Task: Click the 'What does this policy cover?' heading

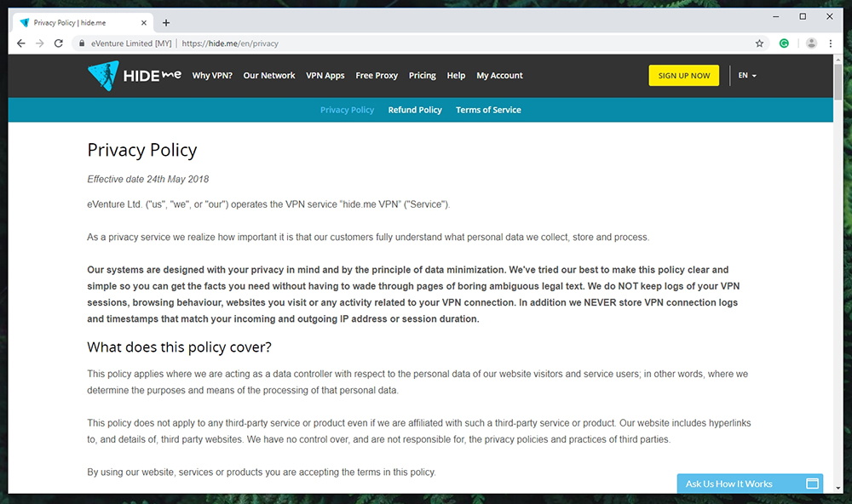Action: click(x=179, y=347)
